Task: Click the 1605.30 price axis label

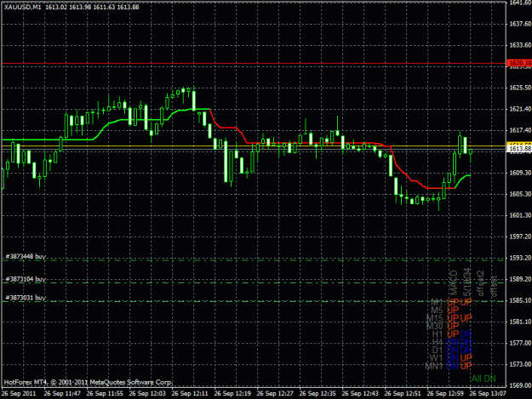Action: tap(520, 194)
